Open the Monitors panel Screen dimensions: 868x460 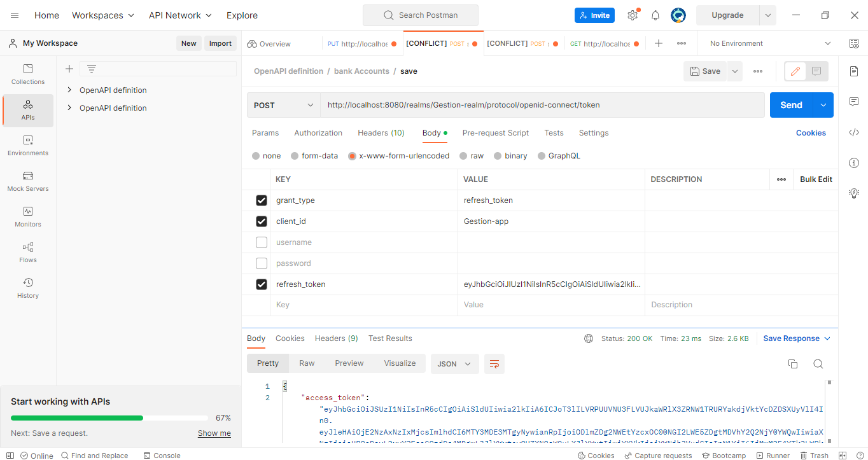[27, 217]
